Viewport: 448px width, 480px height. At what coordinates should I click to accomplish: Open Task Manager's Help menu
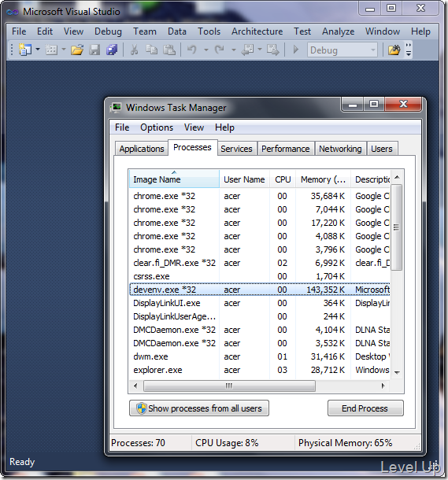pos(224,127)
